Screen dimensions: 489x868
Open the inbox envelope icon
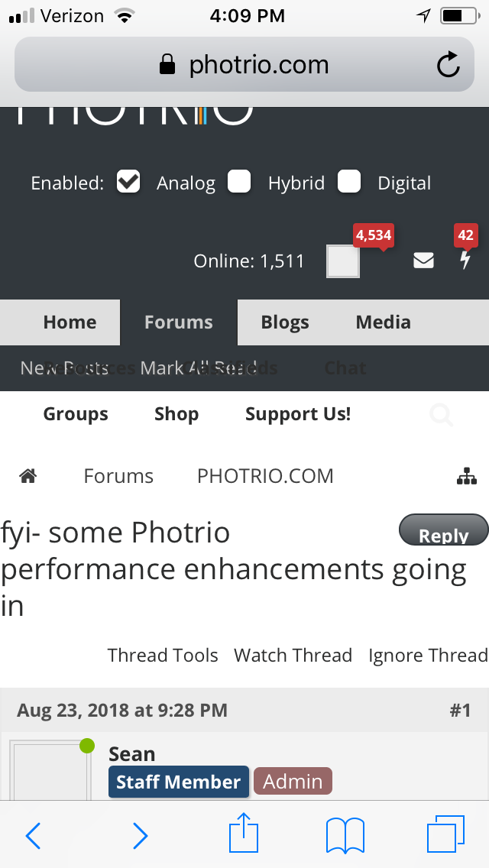pyautogui.click(x=423, y=261)
